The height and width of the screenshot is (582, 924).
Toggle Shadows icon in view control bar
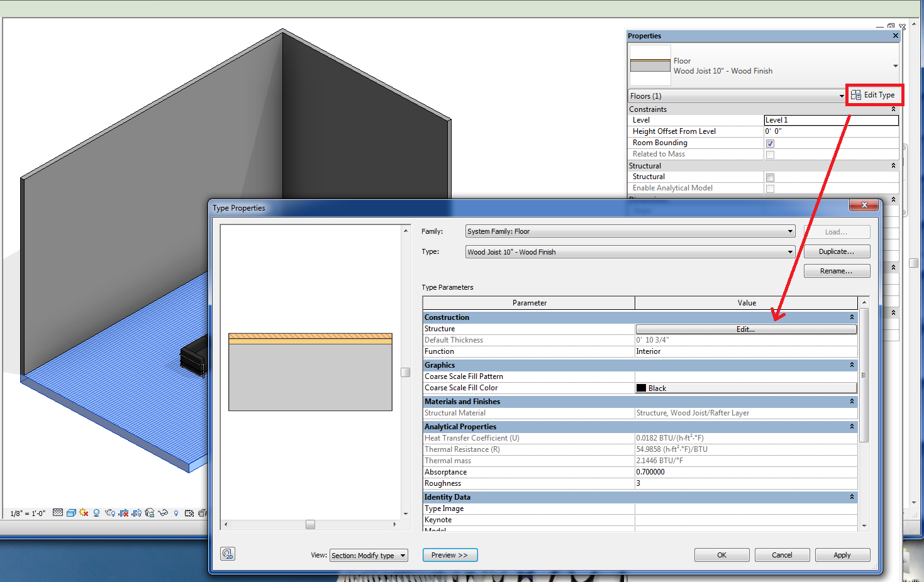[x=96, y=513]
